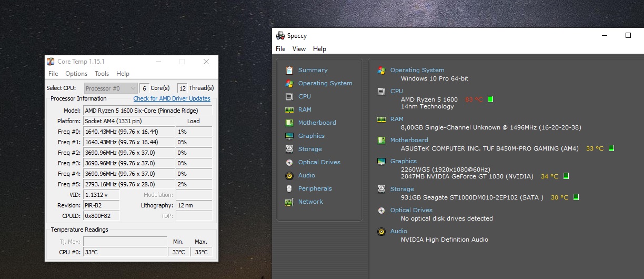Click the VID field showing 1.1312 v
This screenshot has width=644, height=279.
click(x=101, y=195)
